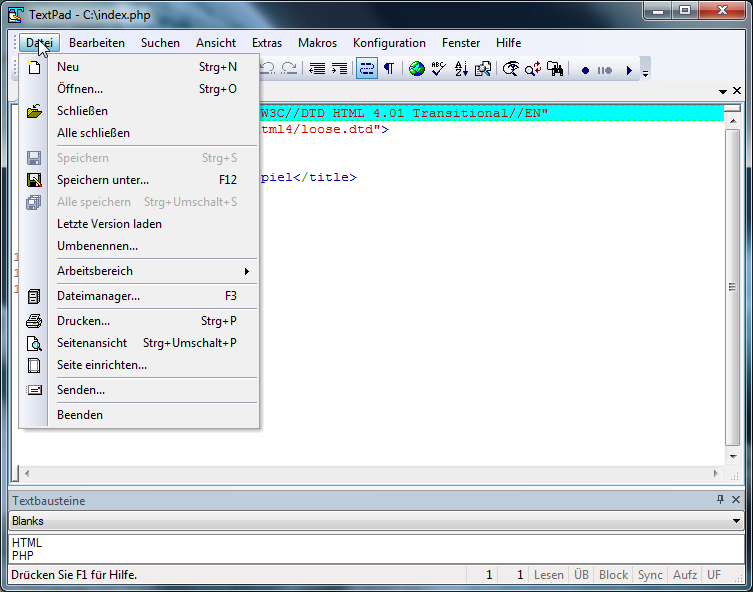753x592 pixels.
Task: Click the Redo toolbar icon
Action: 289,69
